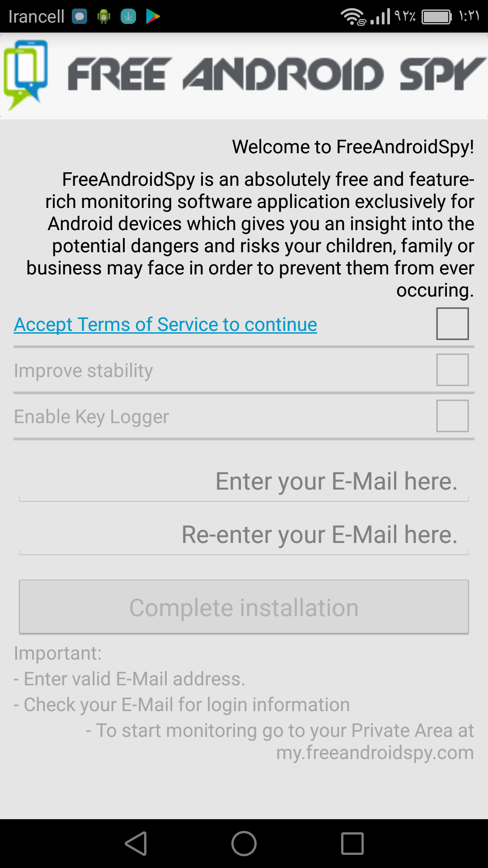The image size is (488, 868).
Task: Check the Accept Terms of Service checkbox
Action: (x=452, y=324)
